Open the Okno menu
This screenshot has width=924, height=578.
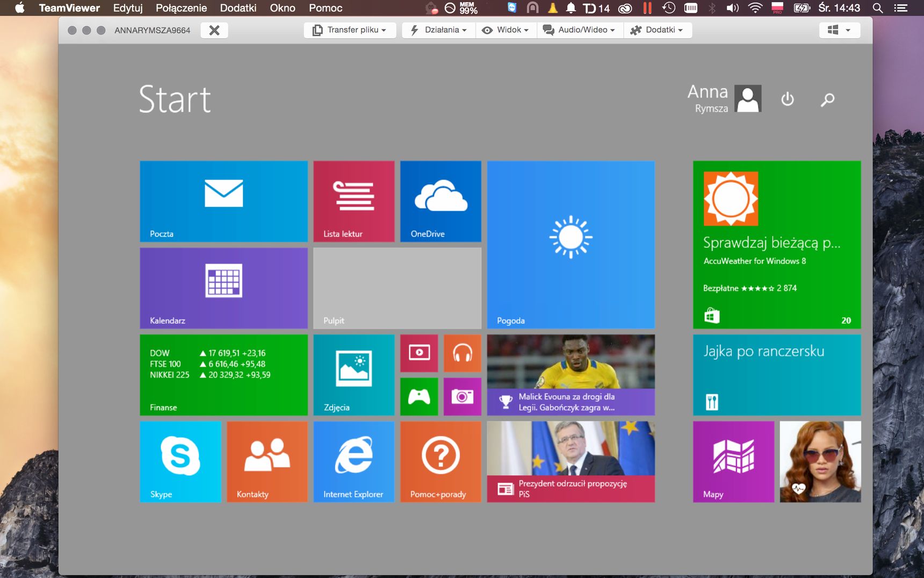coord(283,8)
